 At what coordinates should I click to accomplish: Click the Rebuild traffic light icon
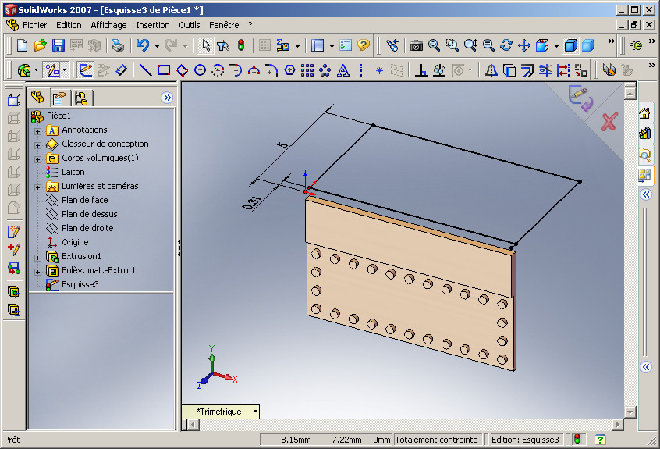(241, 45)
